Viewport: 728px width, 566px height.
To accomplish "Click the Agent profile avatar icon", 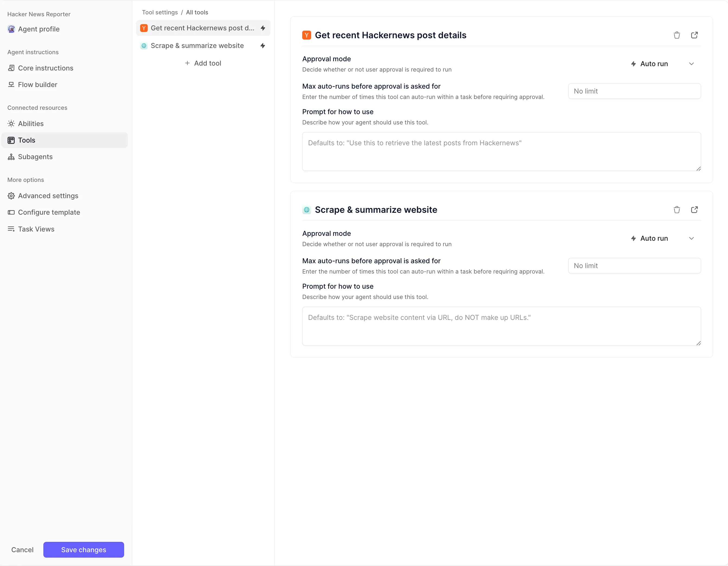I will click(x=11, y=29).
